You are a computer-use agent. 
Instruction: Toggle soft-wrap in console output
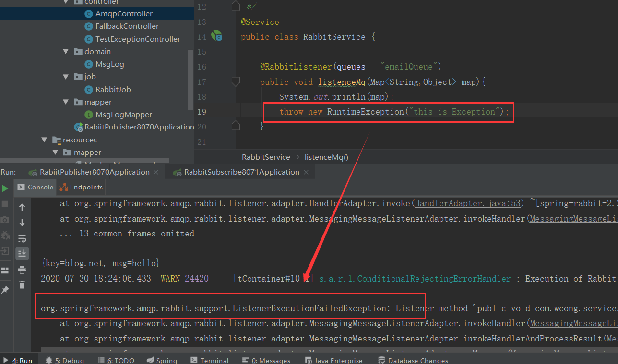[x=22, y=238]
